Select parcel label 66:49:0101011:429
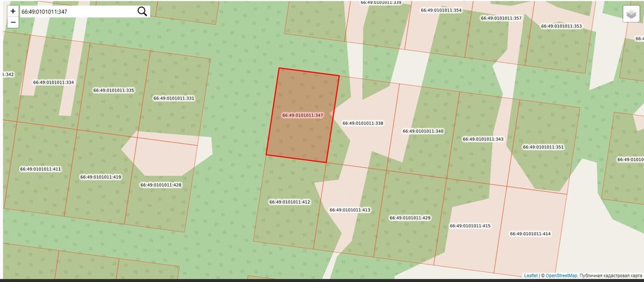Image resolution: width=644 pixels, height=282 pixels. pos(410,218)
